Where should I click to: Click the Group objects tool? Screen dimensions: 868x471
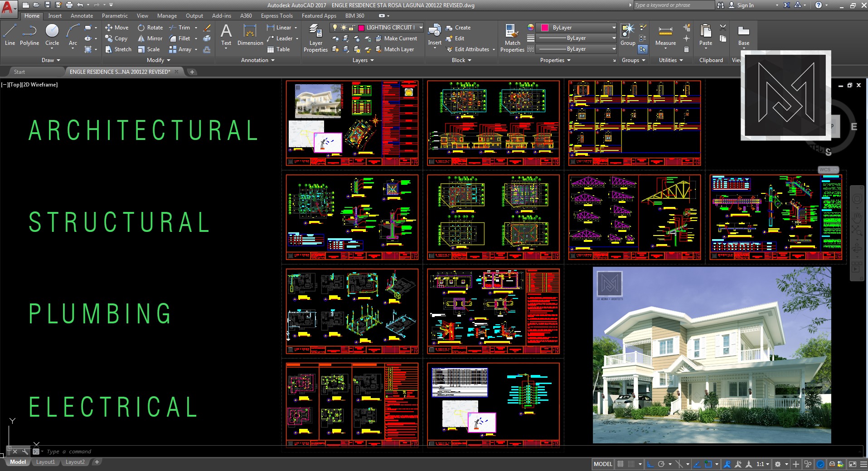(628, 35)
